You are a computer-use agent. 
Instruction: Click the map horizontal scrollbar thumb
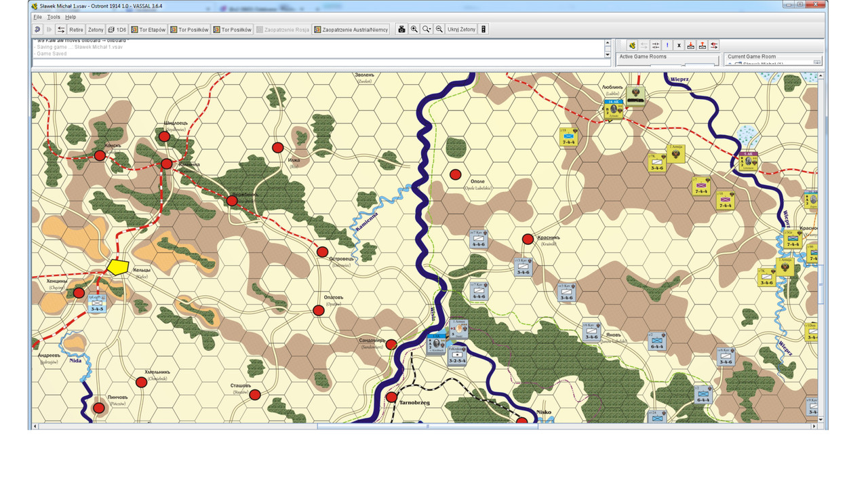point(427,426)
